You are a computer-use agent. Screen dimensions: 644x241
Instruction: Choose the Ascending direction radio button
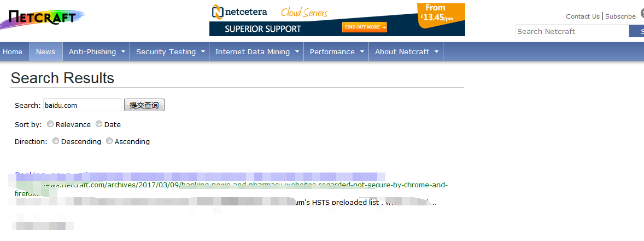pos(109,141)
